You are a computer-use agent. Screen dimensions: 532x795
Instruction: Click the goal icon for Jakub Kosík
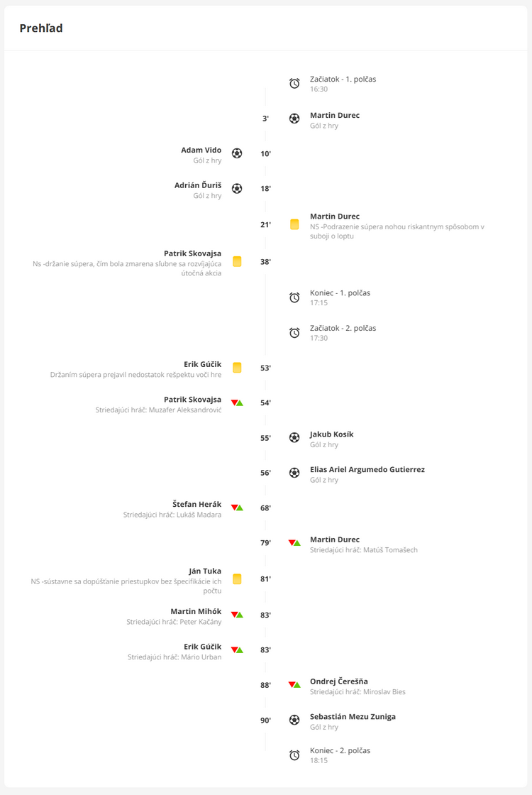(x=294, y=438)
